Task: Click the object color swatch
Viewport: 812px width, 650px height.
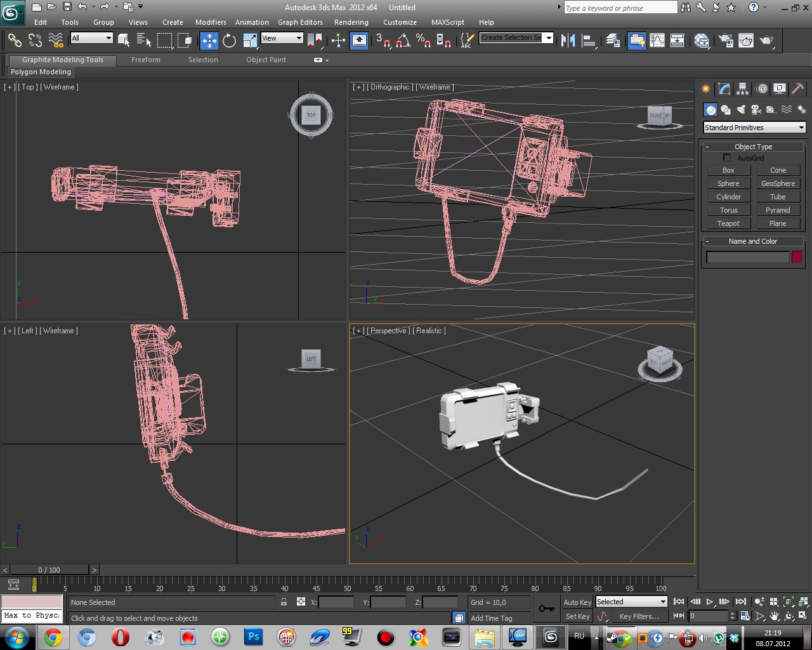Action: coord(797,257)
